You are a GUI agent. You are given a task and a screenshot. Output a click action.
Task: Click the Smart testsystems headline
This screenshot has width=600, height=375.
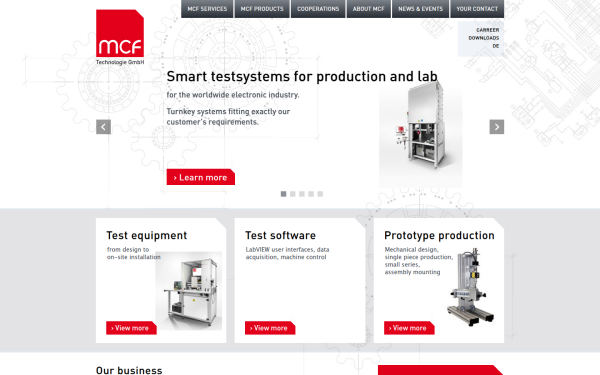(302, 77)
